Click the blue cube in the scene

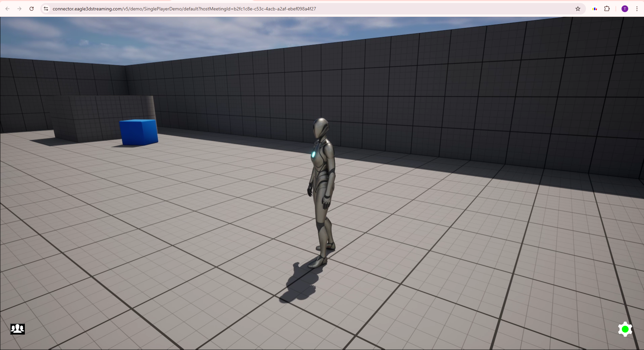click(139, 132)
